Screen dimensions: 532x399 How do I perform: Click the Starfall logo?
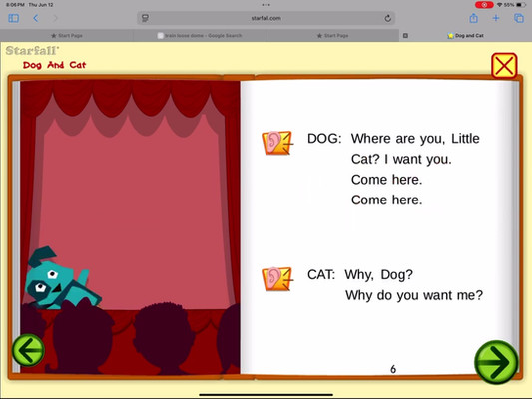point(32,51)
